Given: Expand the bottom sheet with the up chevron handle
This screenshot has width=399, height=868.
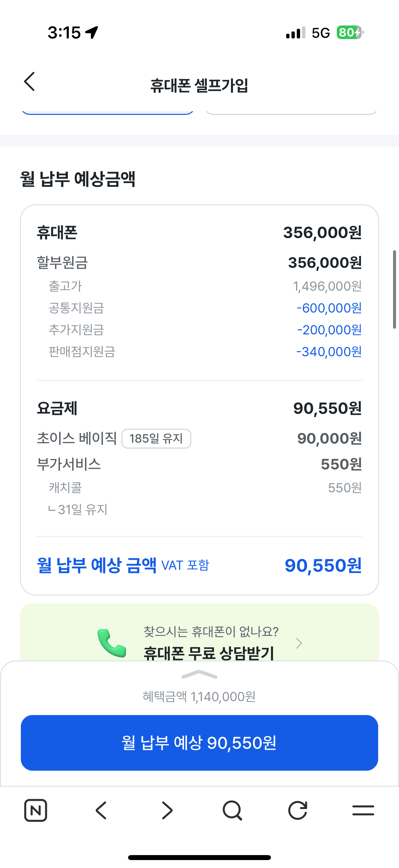Looking at the screenshot, I should click(x=199, y=674).
